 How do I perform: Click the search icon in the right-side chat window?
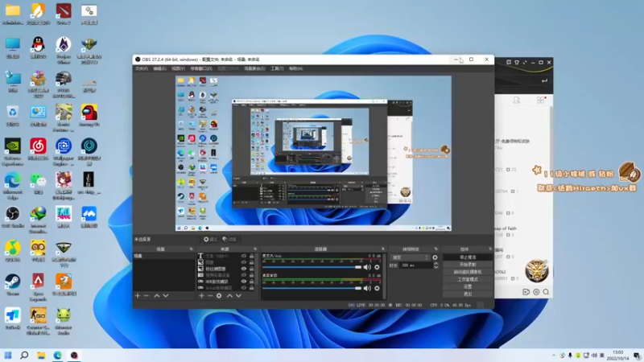546,292
